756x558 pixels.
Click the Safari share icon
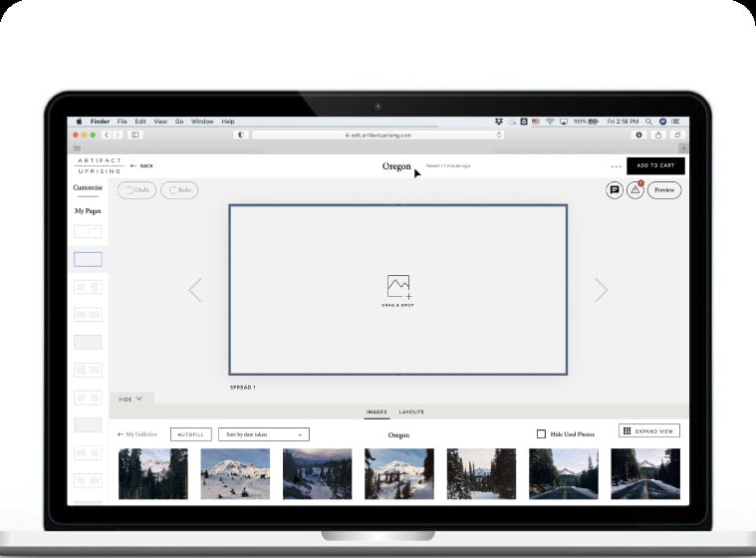(658, 136)
